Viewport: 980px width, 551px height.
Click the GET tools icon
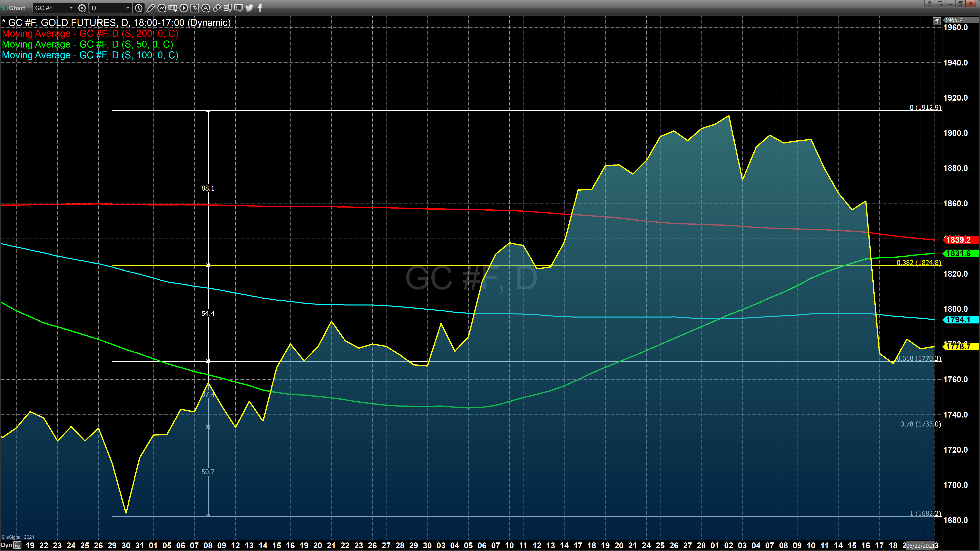coord(173,8)
